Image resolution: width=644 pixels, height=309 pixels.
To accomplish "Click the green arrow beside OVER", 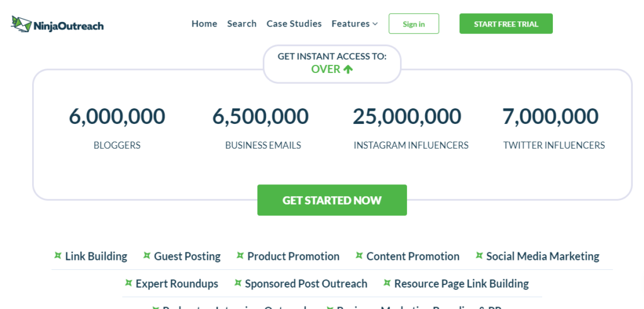I will click(348, 69).
